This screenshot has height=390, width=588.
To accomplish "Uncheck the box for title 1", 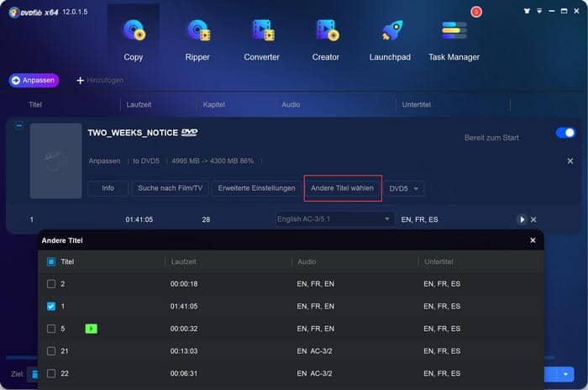I will tap(51, 306).
